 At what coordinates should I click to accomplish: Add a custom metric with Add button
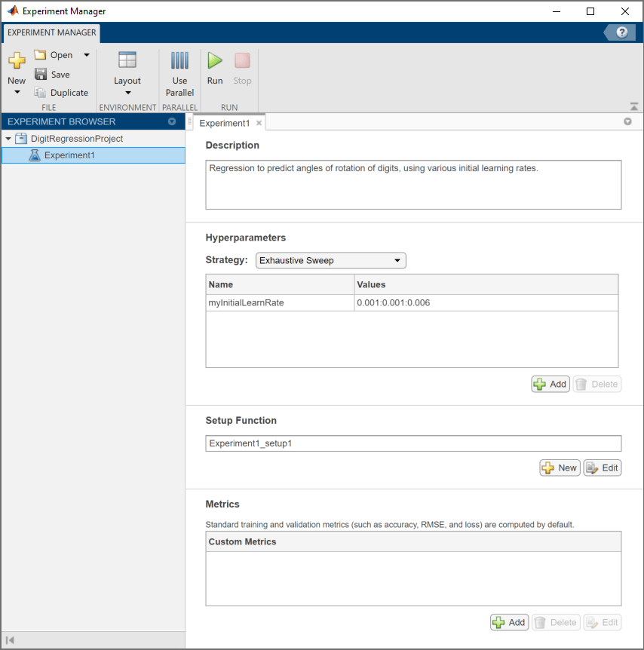point(509,622)
